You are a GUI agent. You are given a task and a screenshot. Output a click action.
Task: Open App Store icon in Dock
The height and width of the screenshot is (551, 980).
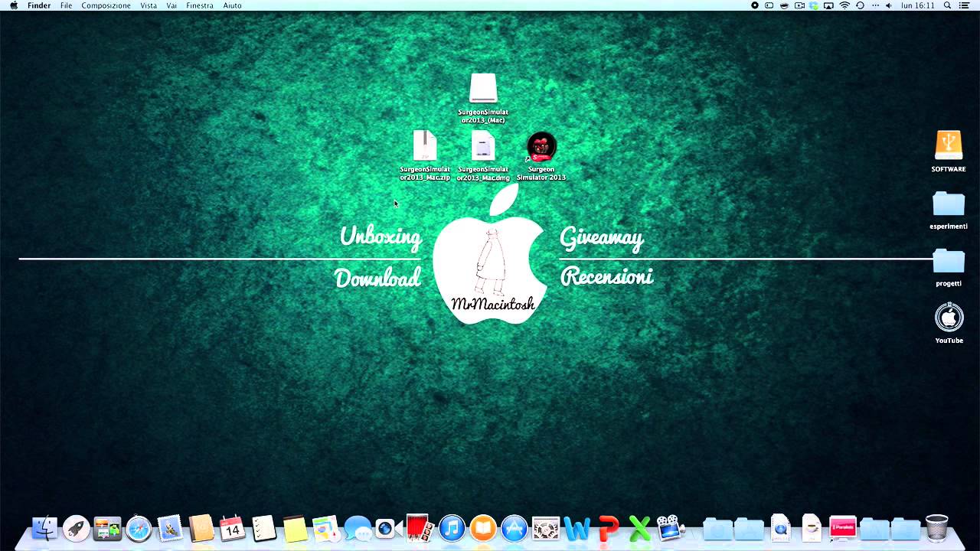click(514, 527)
